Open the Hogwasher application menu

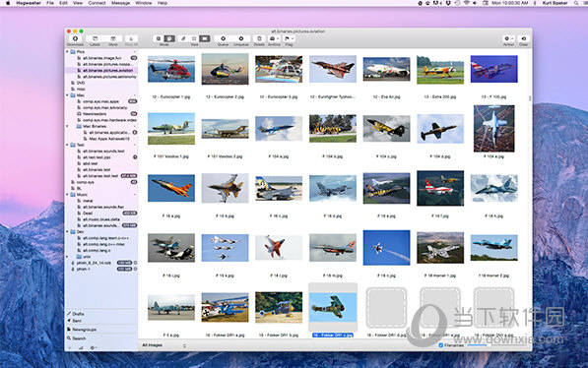(x=29, y=3)
